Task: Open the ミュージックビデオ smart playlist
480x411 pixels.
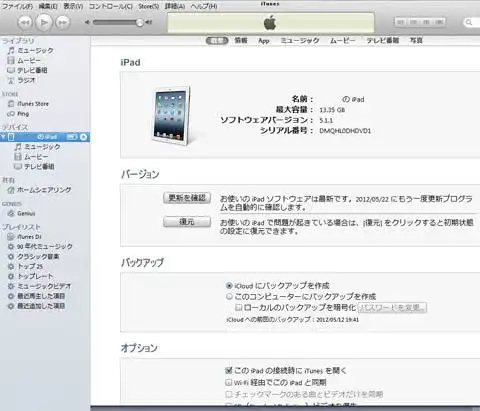Action: pyautogui.click(x=39, y=286)
